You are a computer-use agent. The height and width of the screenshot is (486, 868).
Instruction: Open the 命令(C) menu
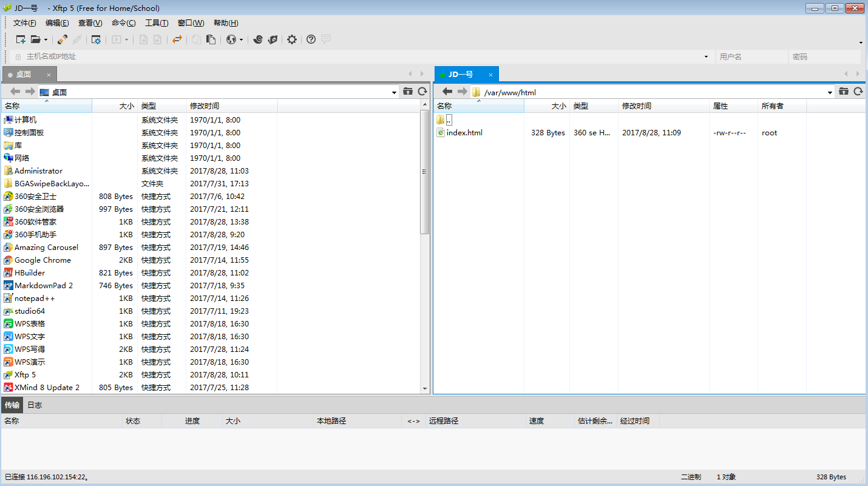tap(123, 23)
